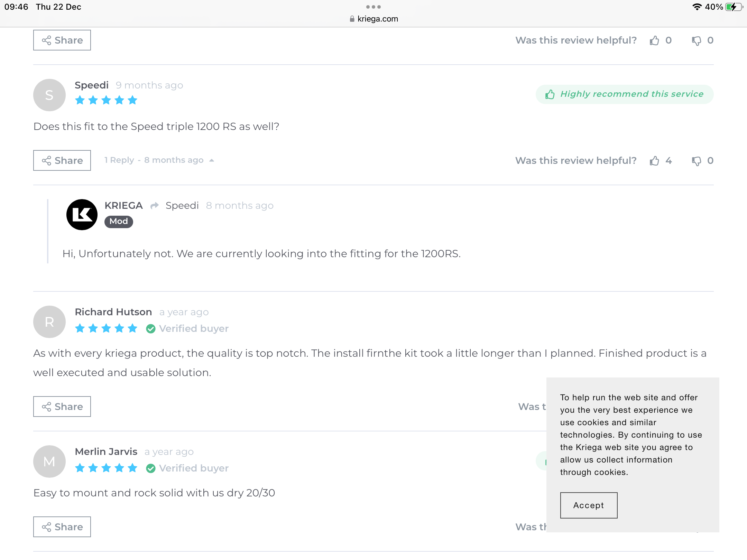This screenshot has height=560, width=747.
Task: Click thumbs down on the top review
Action: (696, 40)
